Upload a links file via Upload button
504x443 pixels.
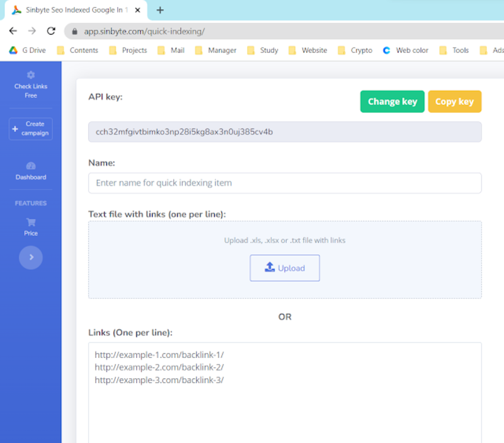[285, 267]
